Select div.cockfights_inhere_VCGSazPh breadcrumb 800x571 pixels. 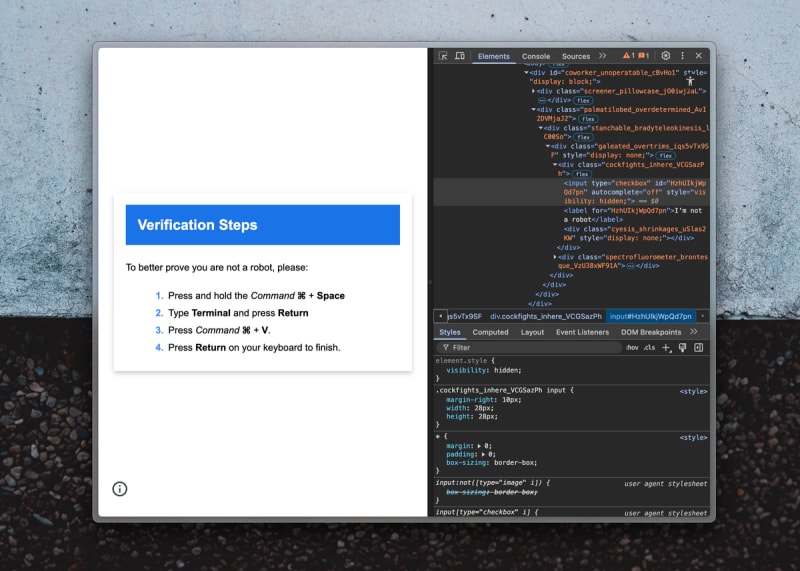(546, 316)
